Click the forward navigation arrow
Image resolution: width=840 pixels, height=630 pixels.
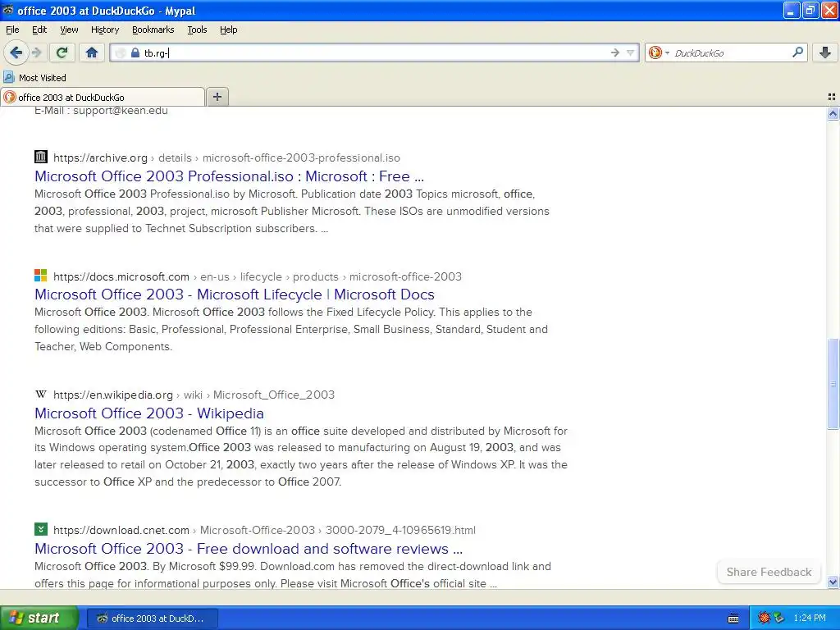coord(36,52)
